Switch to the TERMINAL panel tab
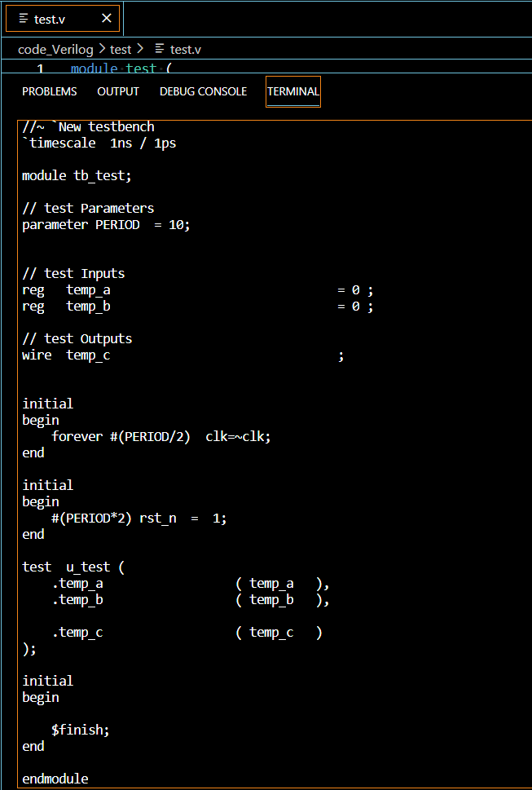Viewport: 532px width, 790px height. coord(292,91)
